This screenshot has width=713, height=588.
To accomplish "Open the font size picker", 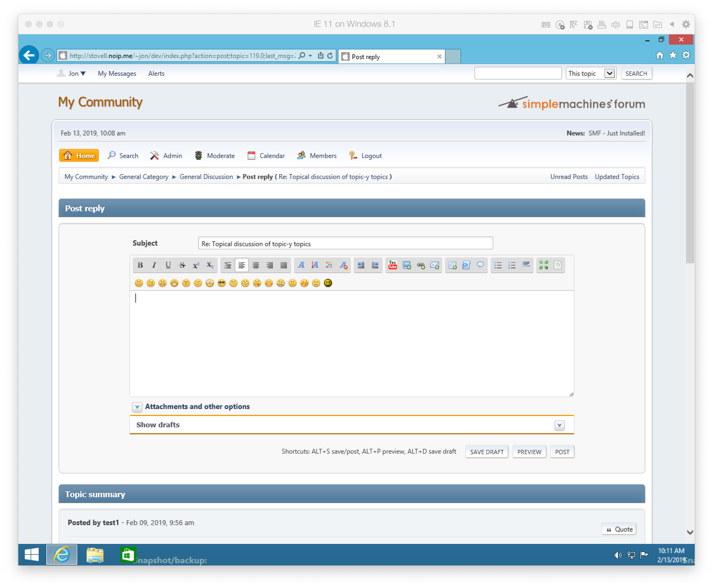I will click(x=315, y=265).
